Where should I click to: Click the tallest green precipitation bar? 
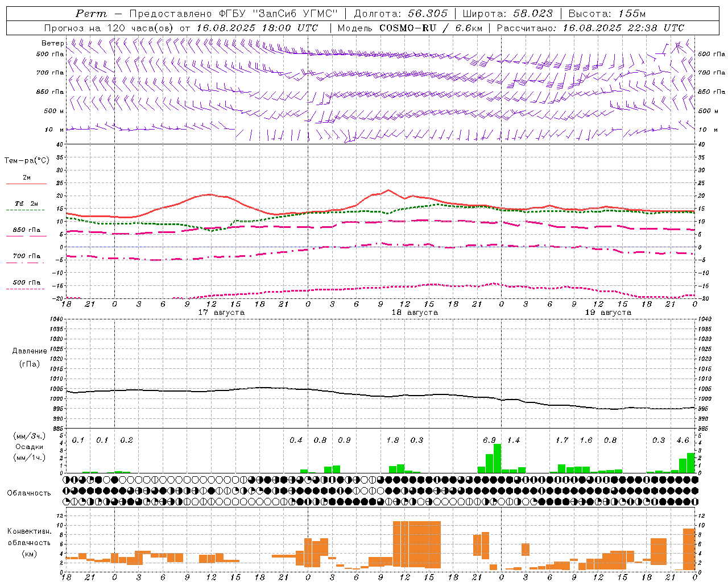pos(498,458)
